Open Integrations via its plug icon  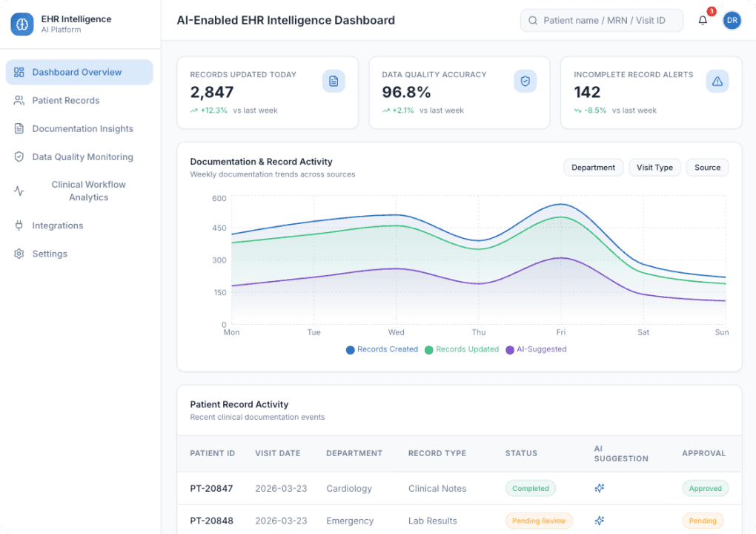[19, 225]
